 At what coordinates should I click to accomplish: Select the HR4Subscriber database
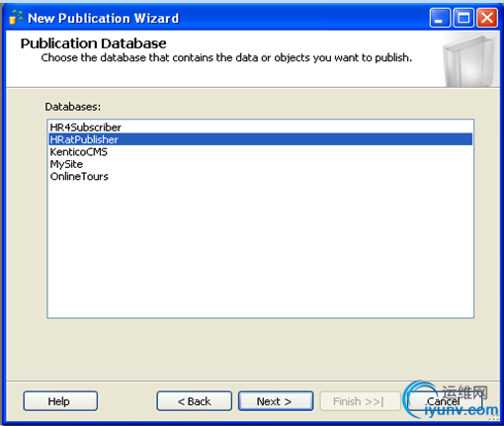click(x=260, y=128)
